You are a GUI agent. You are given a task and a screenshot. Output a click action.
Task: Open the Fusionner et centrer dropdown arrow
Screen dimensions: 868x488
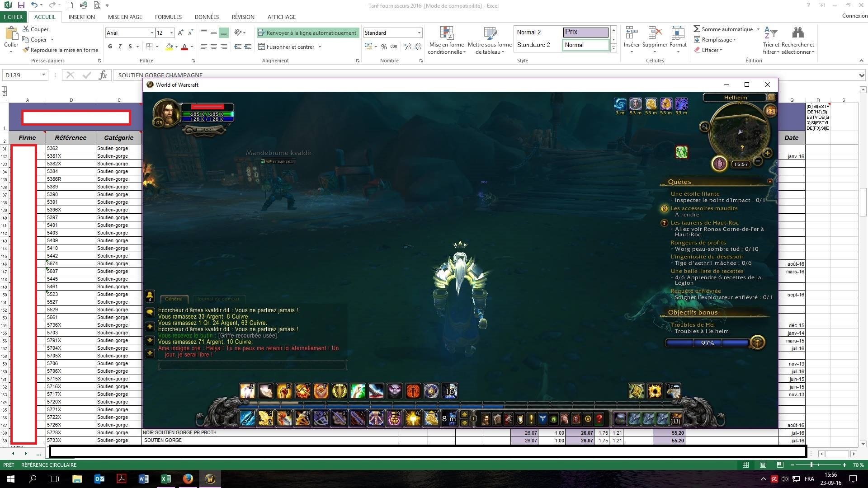320,47
